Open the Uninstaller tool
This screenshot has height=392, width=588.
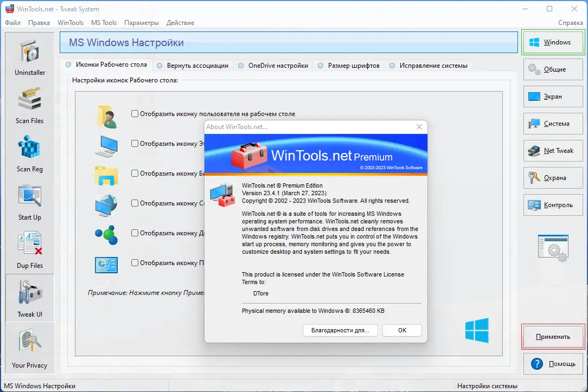click(x=29, y=56)
